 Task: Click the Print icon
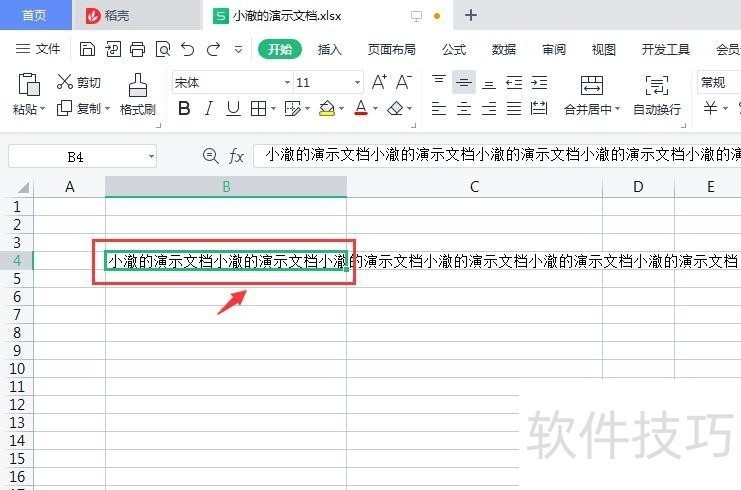138,49
